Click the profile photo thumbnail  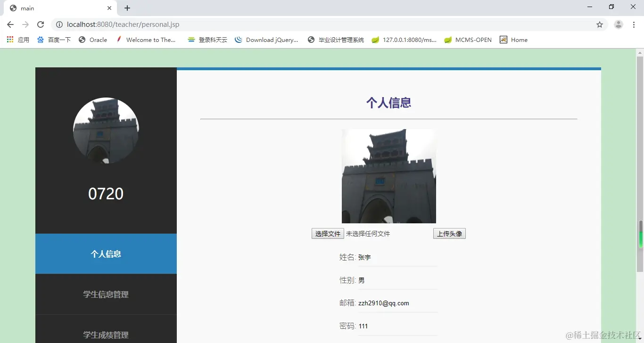[388, 176]
